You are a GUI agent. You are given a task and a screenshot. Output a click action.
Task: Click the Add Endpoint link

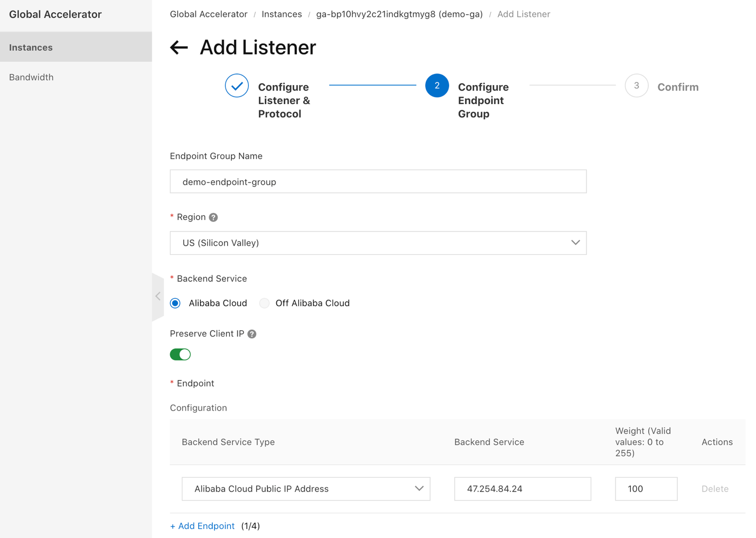(x=202, y=526)
